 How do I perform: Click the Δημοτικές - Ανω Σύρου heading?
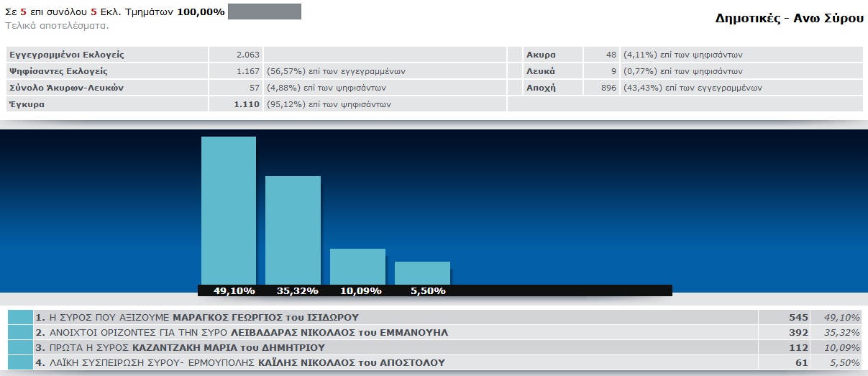789,19
